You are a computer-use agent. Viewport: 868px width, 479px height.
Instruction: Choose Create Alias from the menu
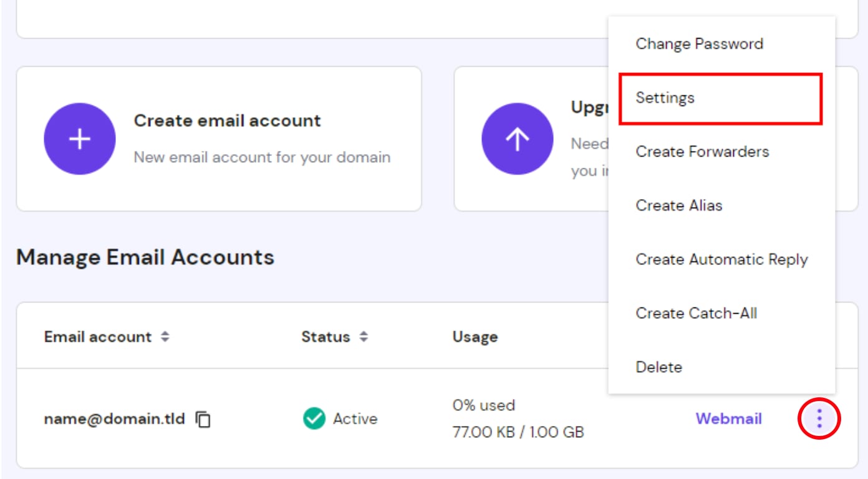(x=679, y=205)
